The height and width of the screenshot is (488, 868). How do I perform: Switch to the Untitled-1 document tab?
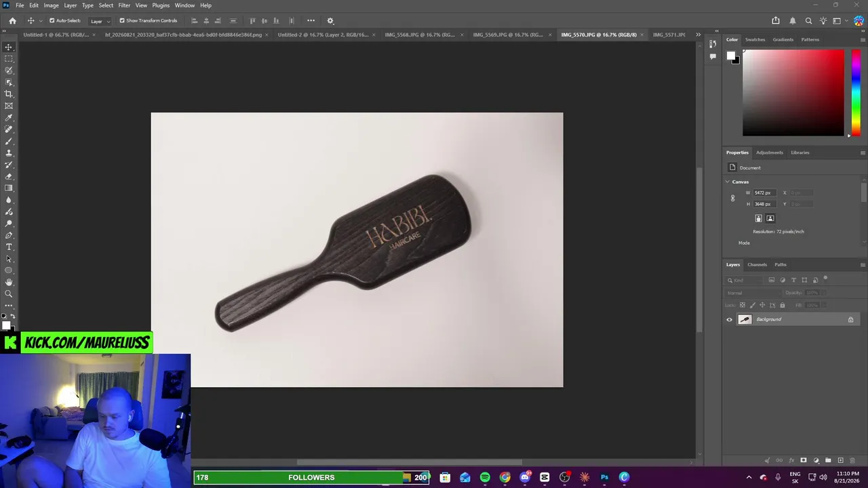(x=56, y=35)
